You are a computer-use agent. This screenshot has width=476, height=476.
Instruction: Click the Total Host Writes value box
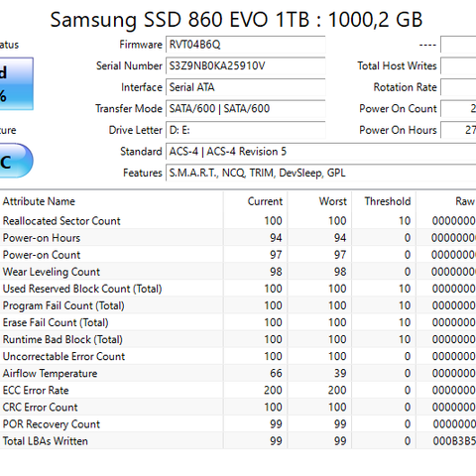(x=458, y=66)
